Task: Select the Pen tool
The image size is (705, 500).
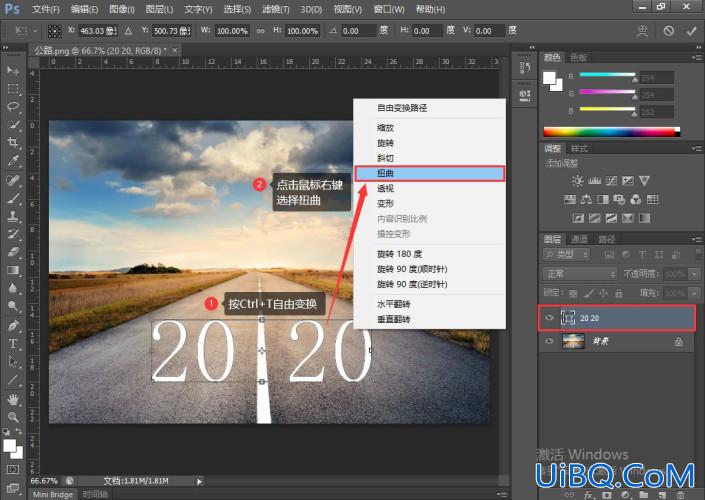Action: (x=13, y=326)
